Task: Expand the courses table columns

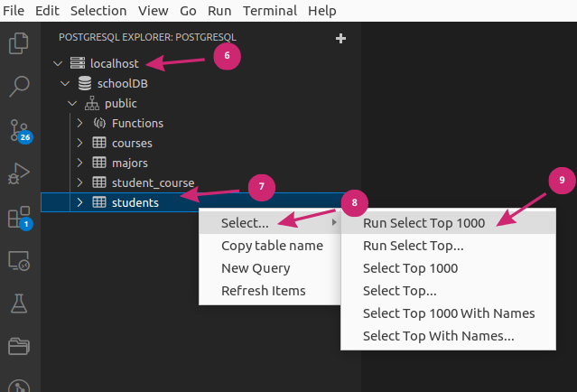Action: [x=79, y=143]
